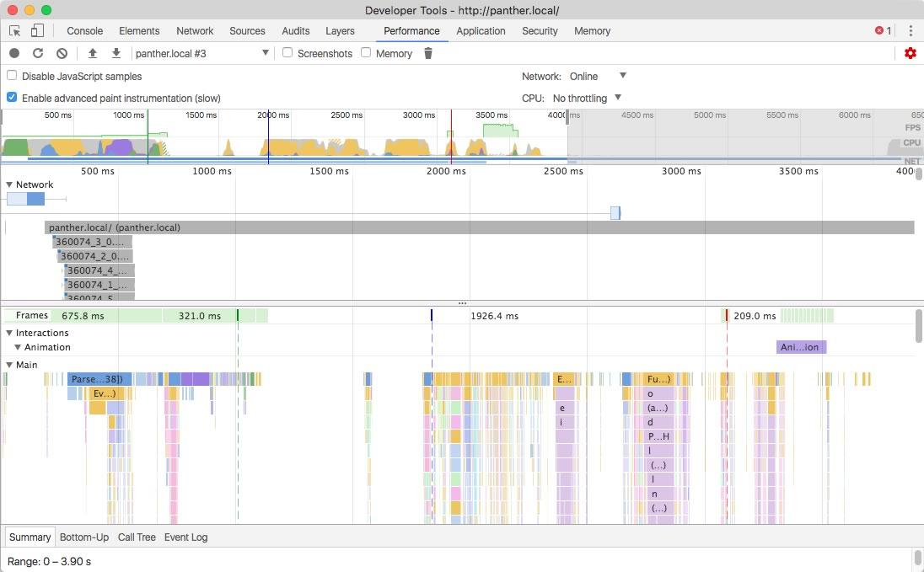Open the Network Online throttling dropdown
This screenshot has height=572, width=924.
click(598, 76)
